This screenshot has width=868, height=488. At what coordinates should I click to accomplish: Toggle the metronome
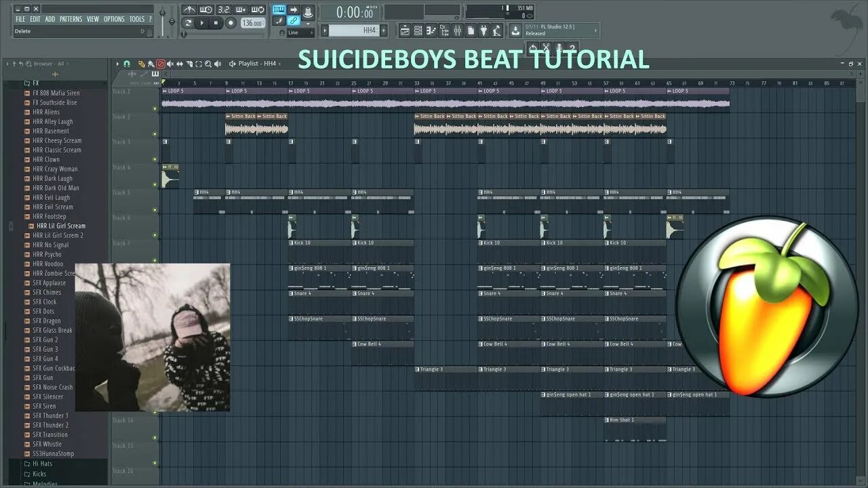(x=189, y=9)
